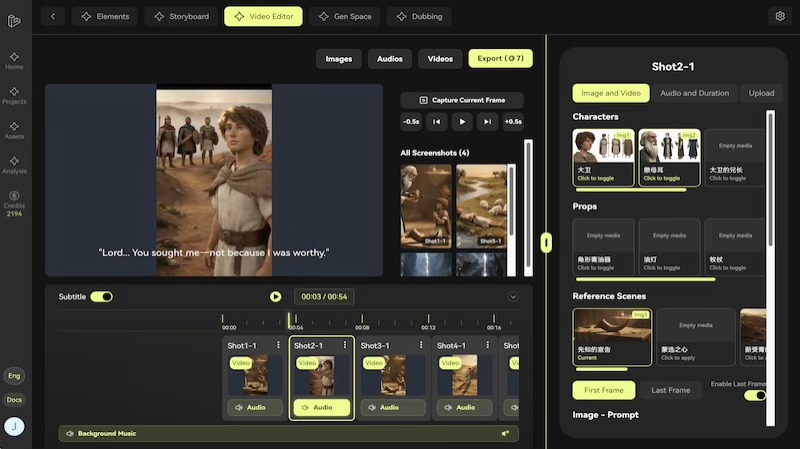Click the Images button

tap(339, 59)
